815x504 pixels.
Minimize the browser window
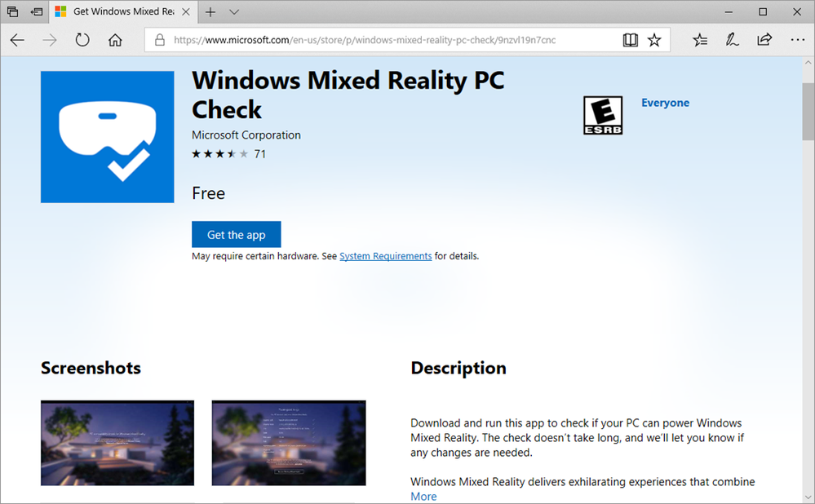coord(729,12)
